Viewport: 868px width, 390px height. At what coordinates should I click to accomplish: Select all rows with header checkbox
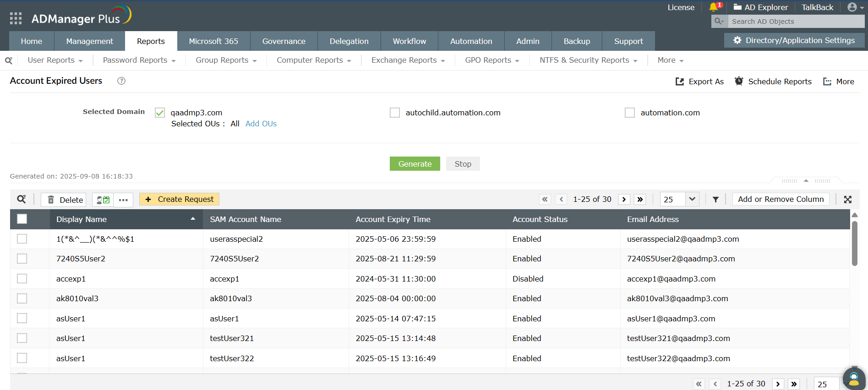pos(22,219)
